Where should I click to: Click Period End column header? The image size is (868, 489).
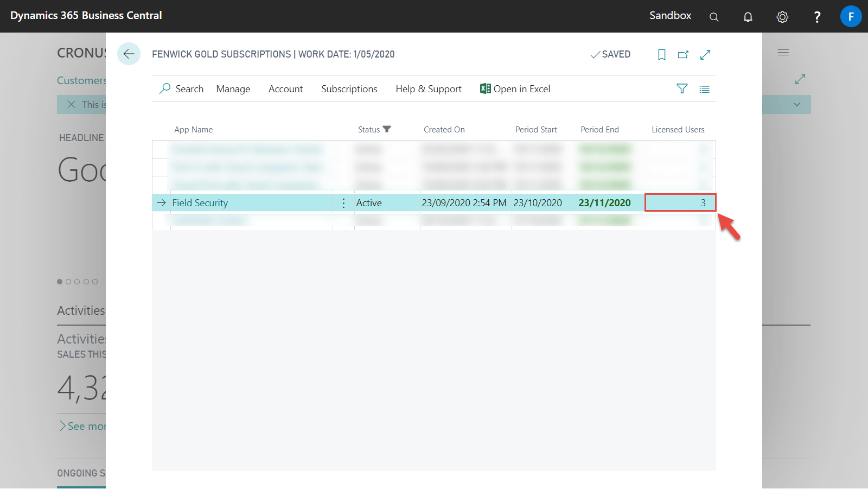click(x=600, y=130)
